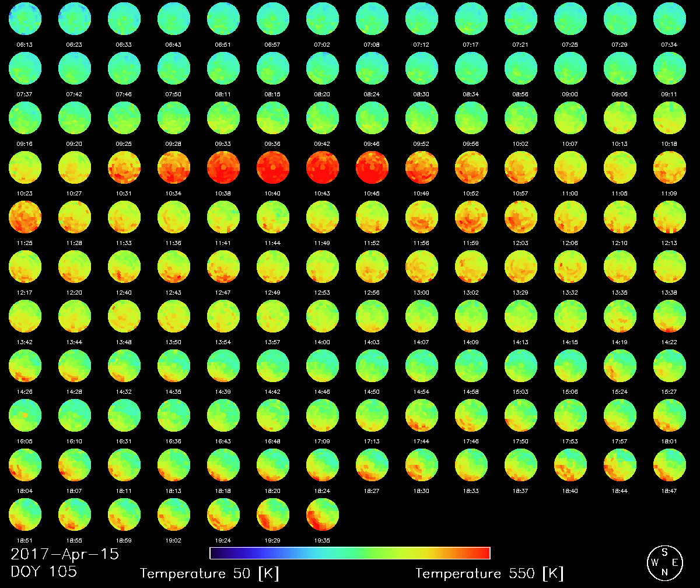Select the temperature map labeled 12:13

[670, 217]
